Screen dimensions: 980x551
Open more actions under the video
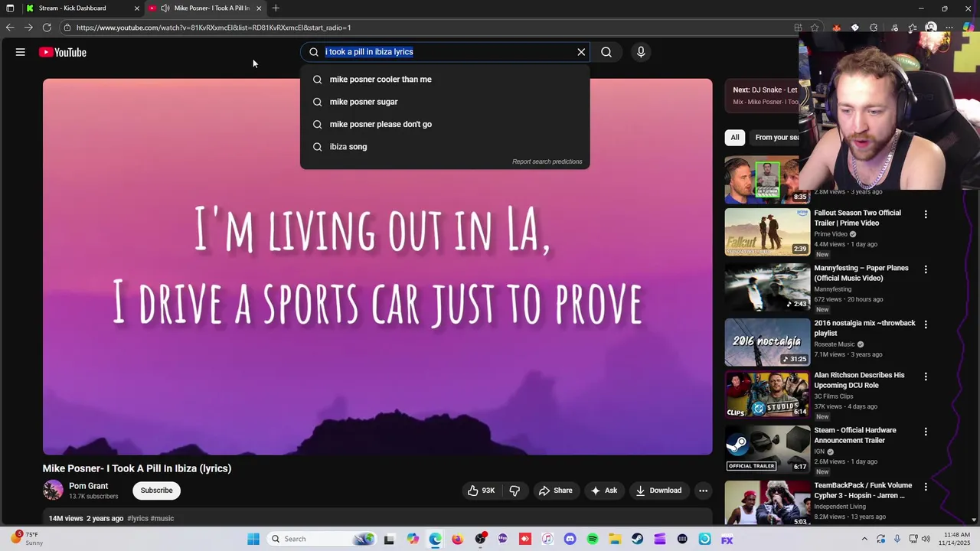tap(703, 491)
